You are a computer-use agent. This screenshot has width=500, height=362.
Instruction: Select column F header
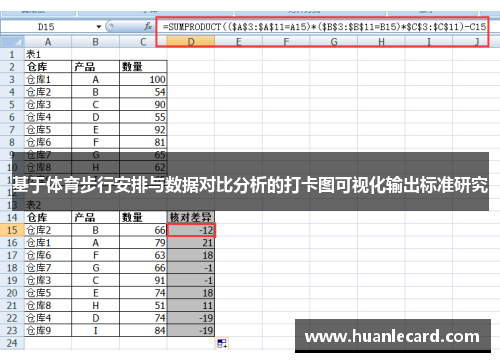click(x=286, y=42)
